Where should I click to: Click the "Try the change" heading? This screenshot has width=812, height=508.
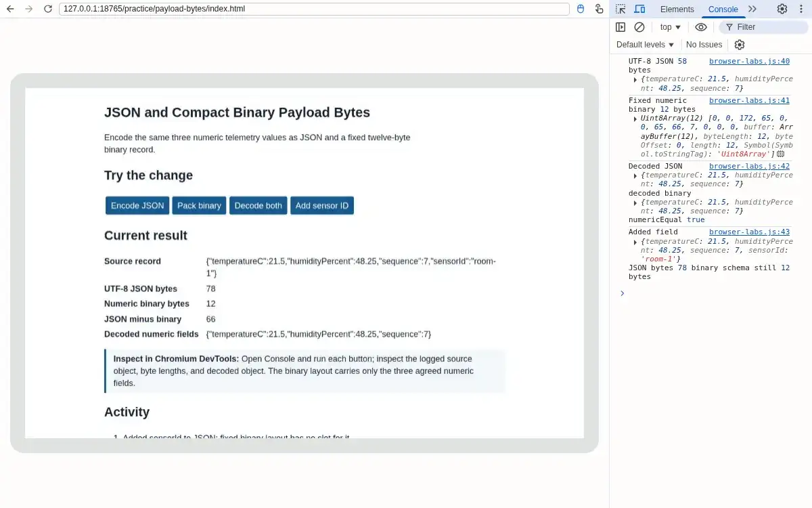[148, 175]
